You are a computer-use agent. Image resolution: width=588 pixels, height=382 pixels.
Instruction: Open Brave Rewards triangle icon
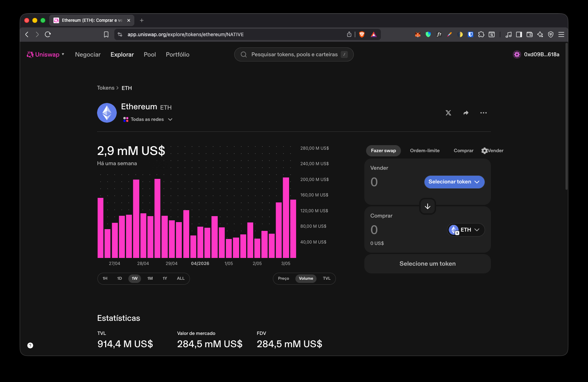373,34
